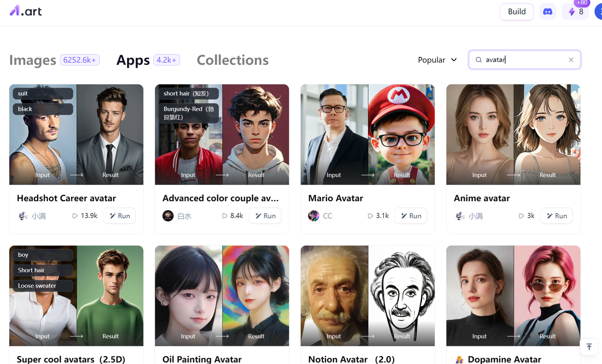This screenshot has width=602, height=364.
Task: Click Super cool avatars (2.5D) title
Action: [71, 359]
